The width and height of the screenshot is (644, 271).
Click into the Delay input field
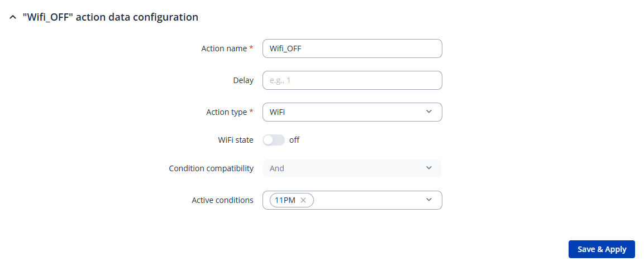coord(352,80)
